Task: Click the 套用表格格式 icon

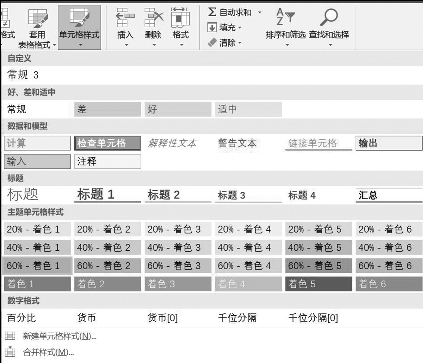Action: click(37, 19)
